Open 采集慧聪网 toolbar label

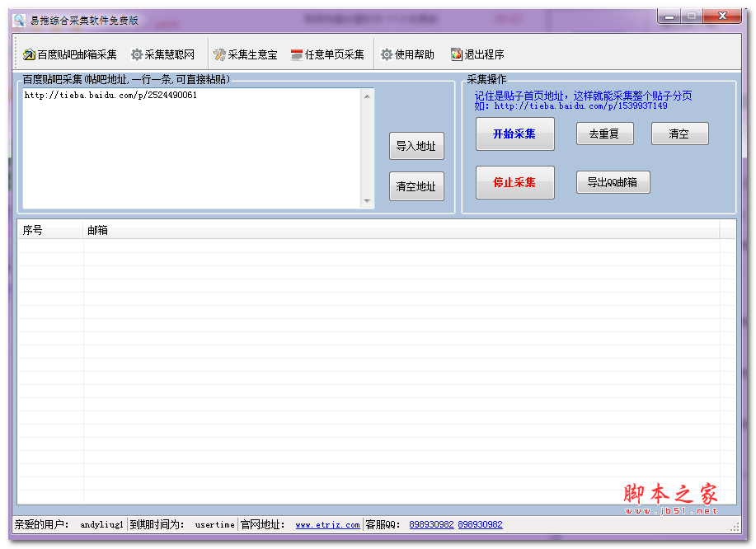(170, 54)
